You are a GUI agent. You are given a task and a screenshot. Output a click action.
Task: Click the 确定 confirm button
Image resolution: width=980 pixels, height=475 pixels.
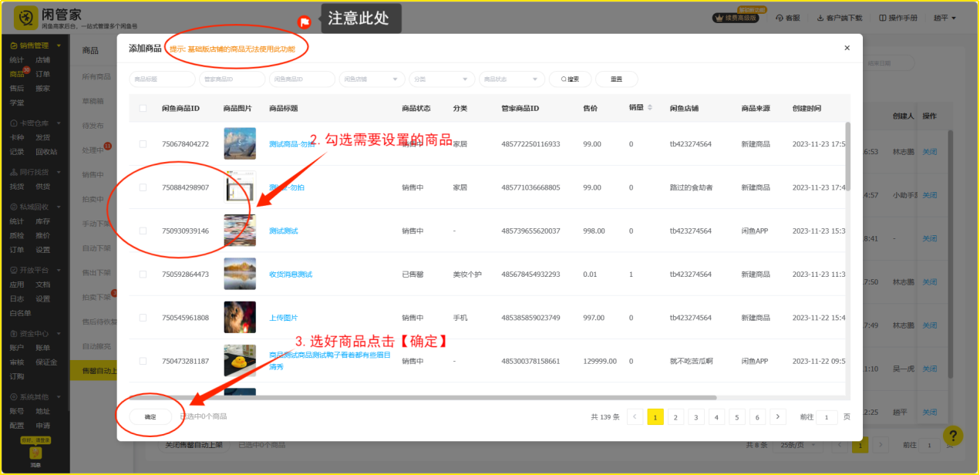(150, 416)
